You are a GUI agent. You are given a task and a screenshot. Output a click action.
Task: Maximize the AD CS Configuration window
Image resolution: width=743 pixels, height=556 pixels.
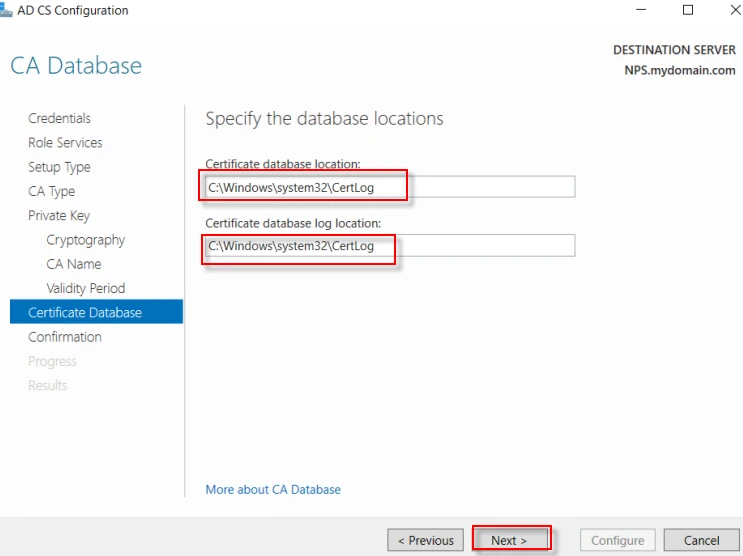(x=687, y=11)
